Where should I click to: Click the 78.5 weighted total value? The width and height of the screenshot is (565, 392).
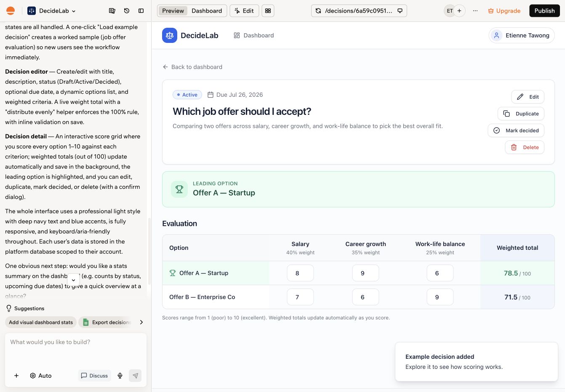pos(511,273)
